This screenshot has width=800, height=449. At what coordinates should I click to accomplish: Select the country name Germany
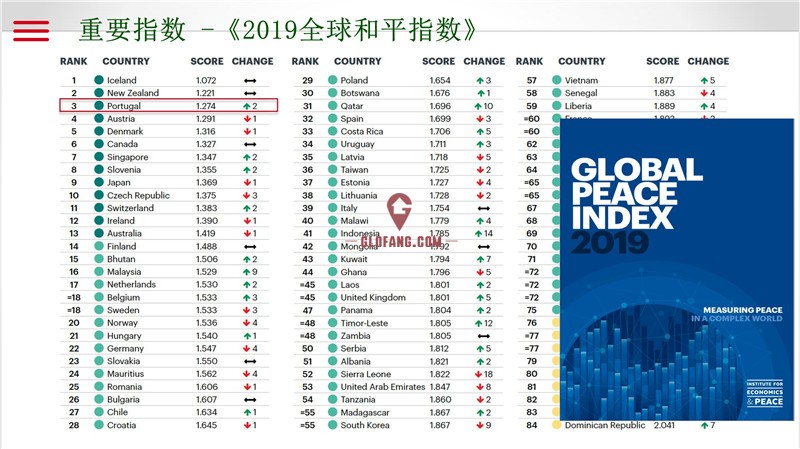[x=125, y=348]
